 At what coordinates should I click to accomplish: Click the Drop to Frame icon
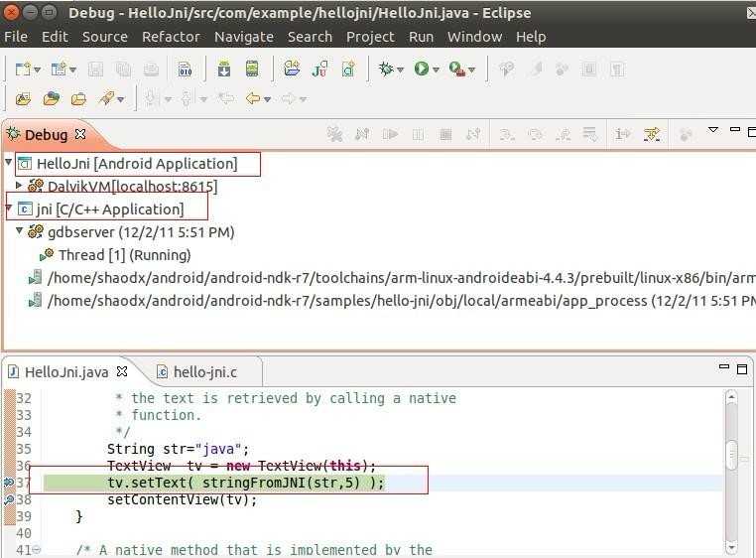pos(589,134)
